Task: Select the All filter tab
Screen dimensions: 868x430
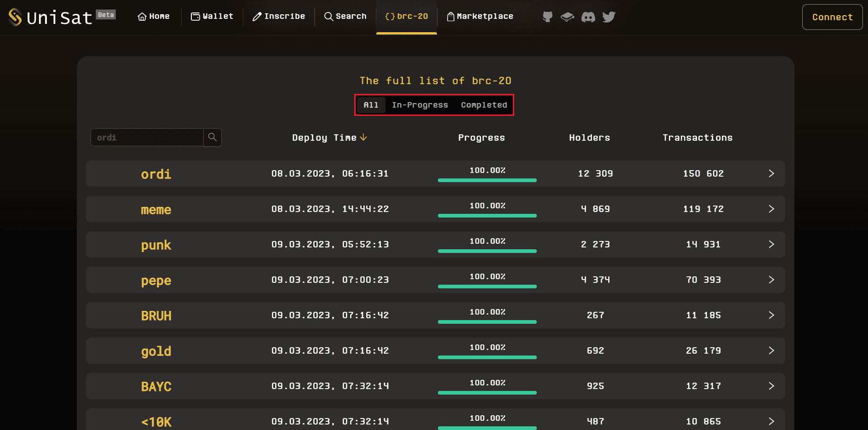Action: click(371, 105)
